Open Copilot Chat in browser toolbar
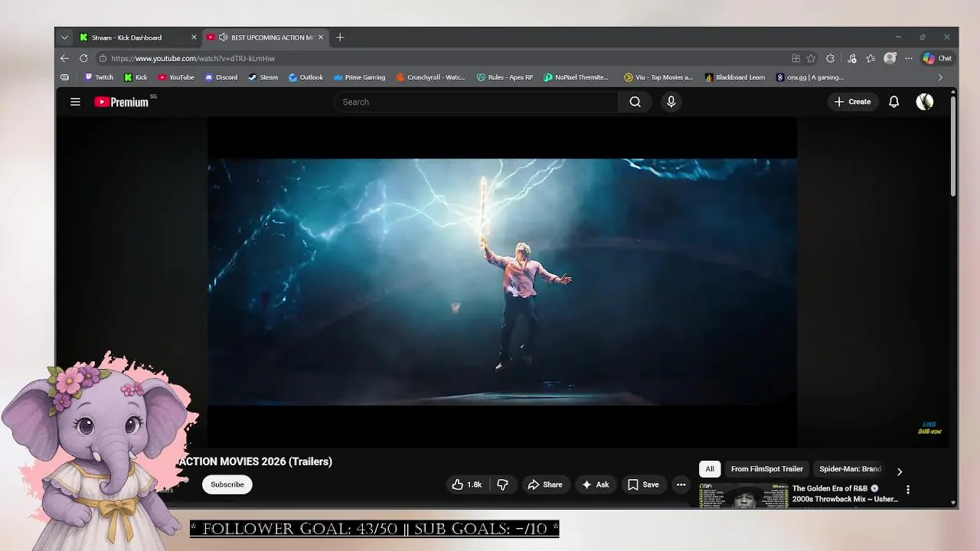This screenshot has width=980, height=551. tap(937, 58)
